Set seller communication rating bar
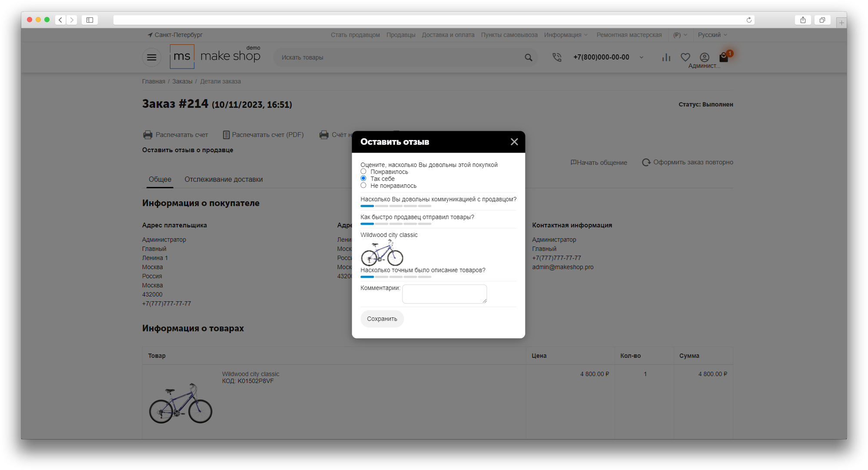The width and height of the screenshot is (868, 470). [x=396, y=206]
